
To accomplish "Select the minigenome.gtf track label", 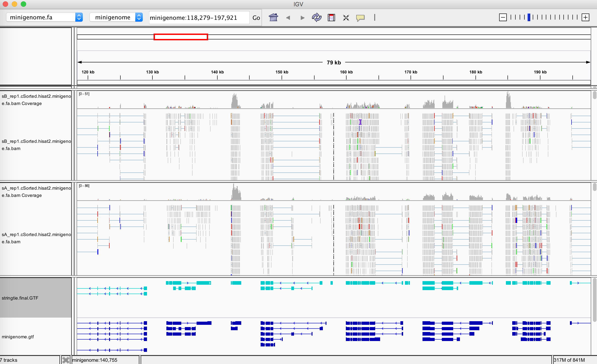I will pyautogui.click(x=18, y=337).
